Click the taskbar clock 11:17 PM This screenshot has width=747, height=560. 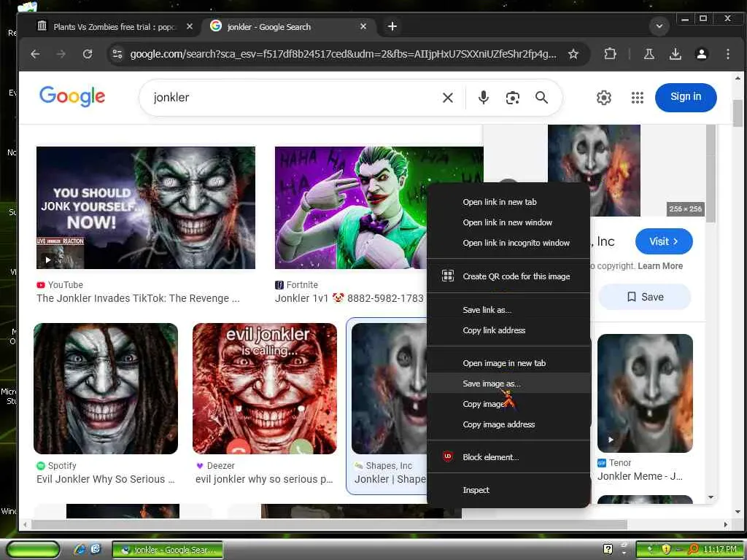point(720,550)
